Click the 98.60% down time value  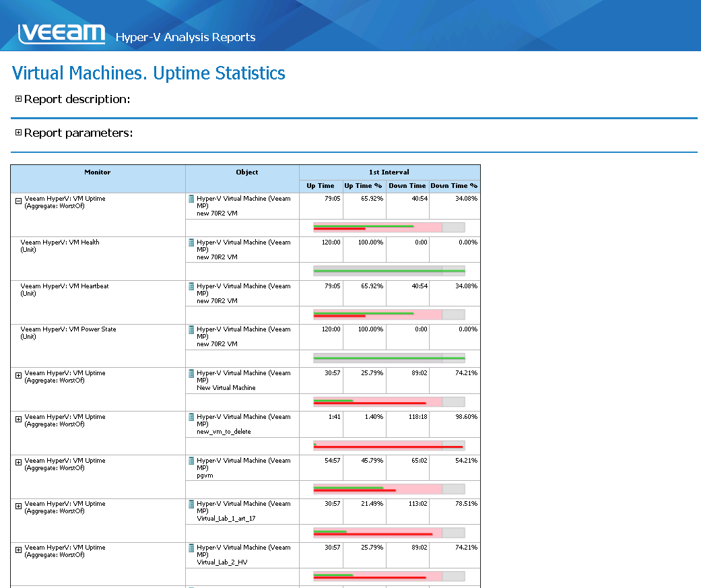pyautogui.click(x=466, y=417)
